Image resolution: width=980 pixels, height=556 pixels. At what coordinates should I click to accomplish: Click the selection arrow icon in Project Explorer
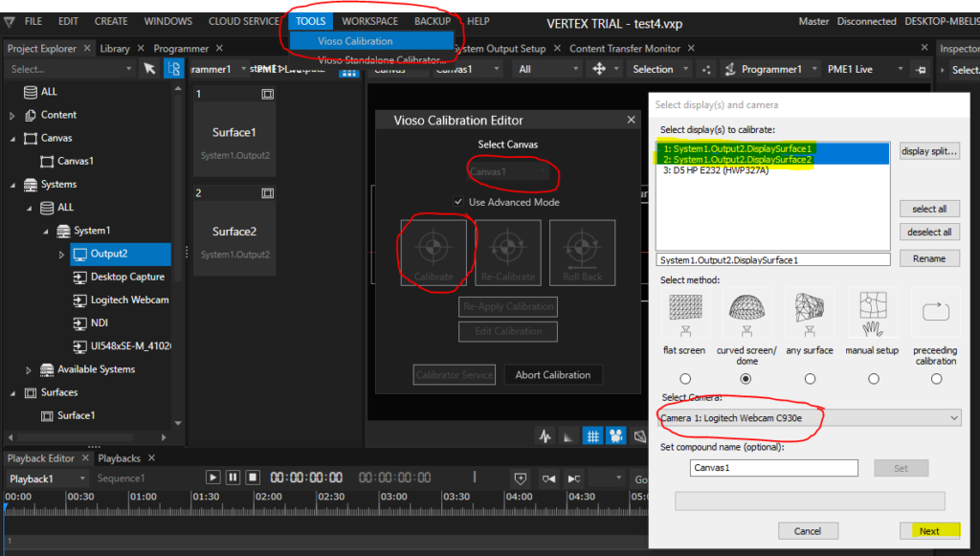[x=149, y=68]
